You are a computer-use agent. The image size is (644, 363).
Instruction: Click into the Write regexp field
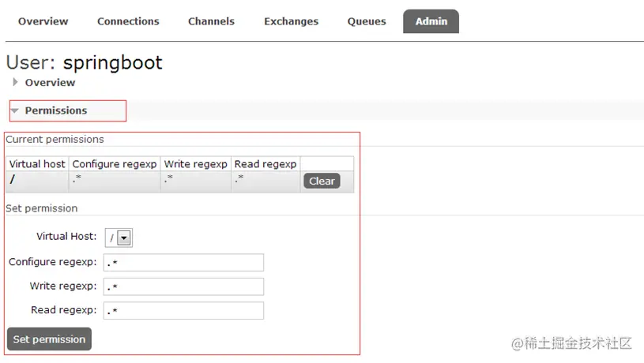coord(183,286)
